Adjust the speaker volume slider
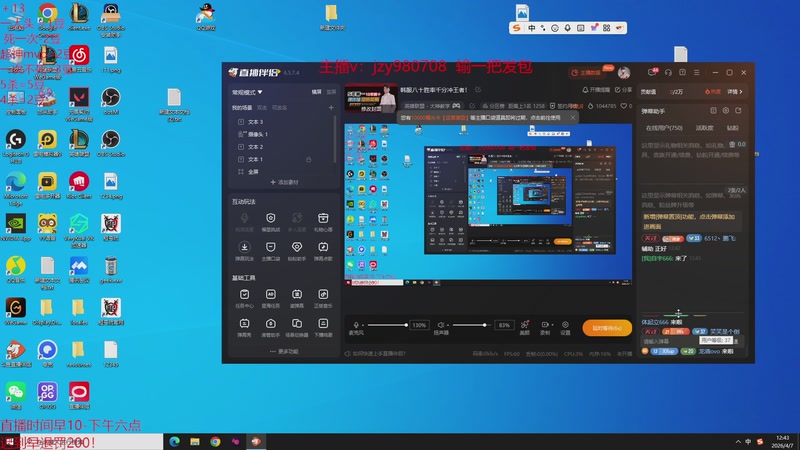Viewport: 800px width, 450px height. [472, 325]
